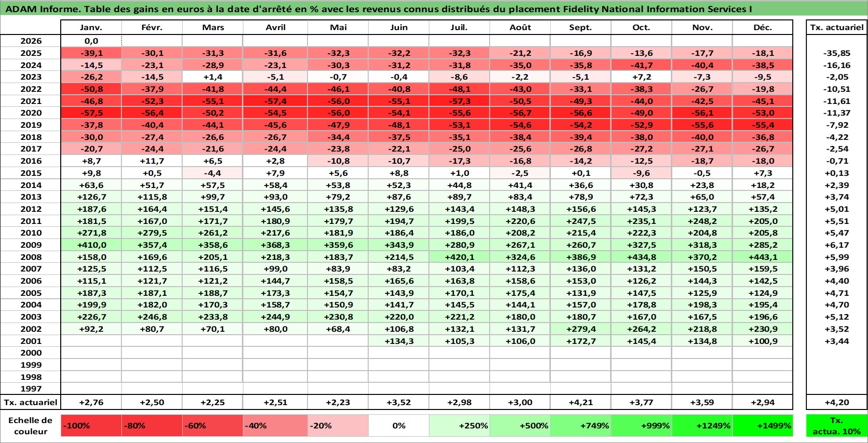This screenshot has height=443, width=868.
Task: Click the +0,13 actuarial rate for 2015
Action: pos(836,173)
